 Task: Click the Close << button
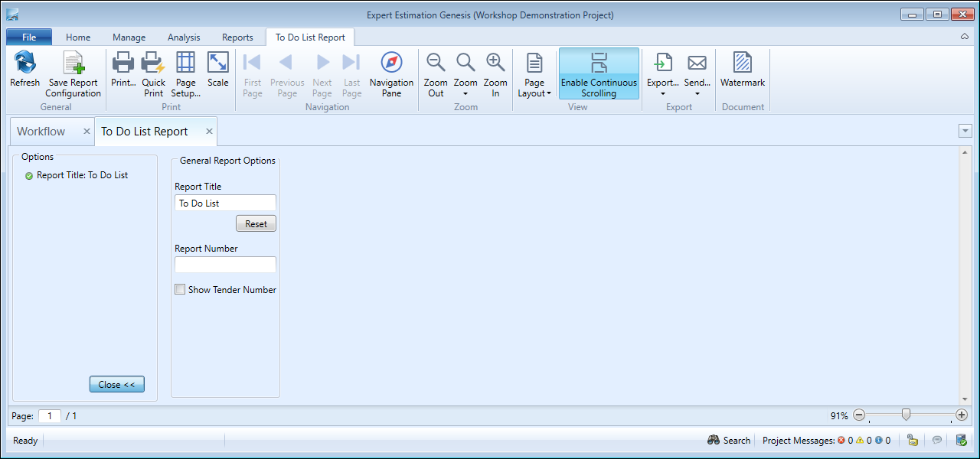click(116, 385)
